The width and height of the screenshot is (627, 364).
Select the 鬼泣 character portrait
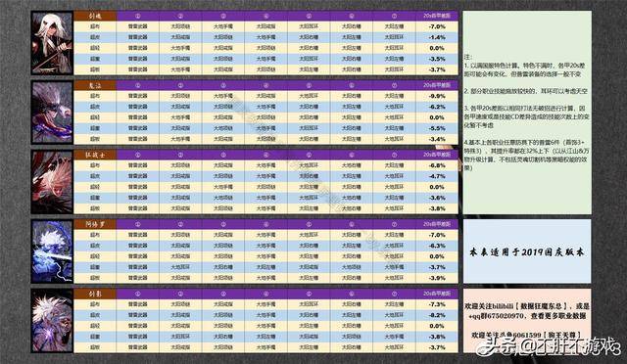pos(52,113)
